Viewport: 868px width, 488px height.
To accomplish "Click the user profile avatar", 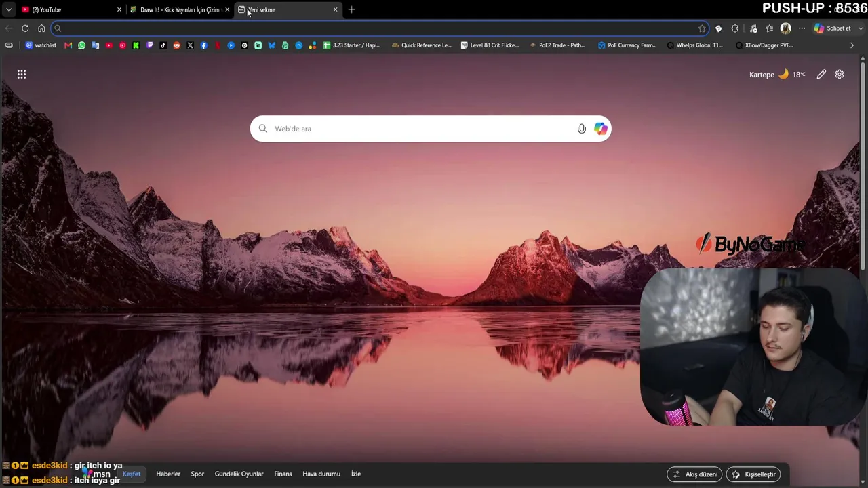I will click(x=786, y=28).
